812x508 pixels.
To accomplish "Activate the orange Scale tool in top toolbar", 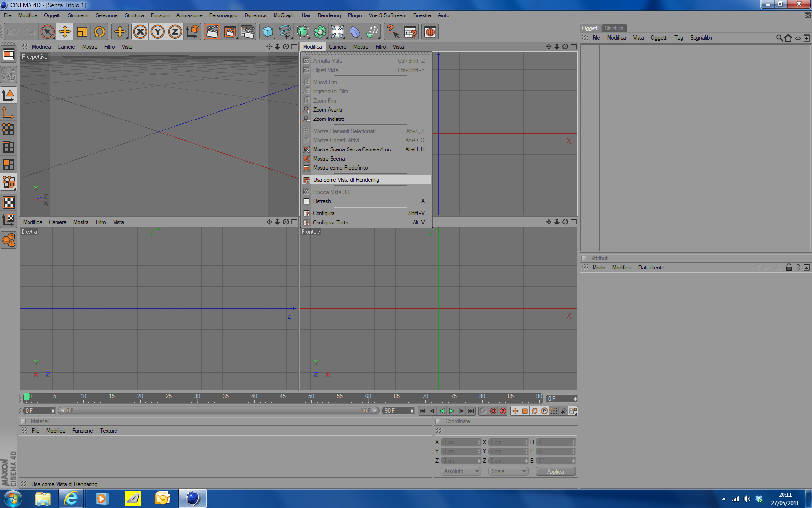I will click(x=82, y=32).
